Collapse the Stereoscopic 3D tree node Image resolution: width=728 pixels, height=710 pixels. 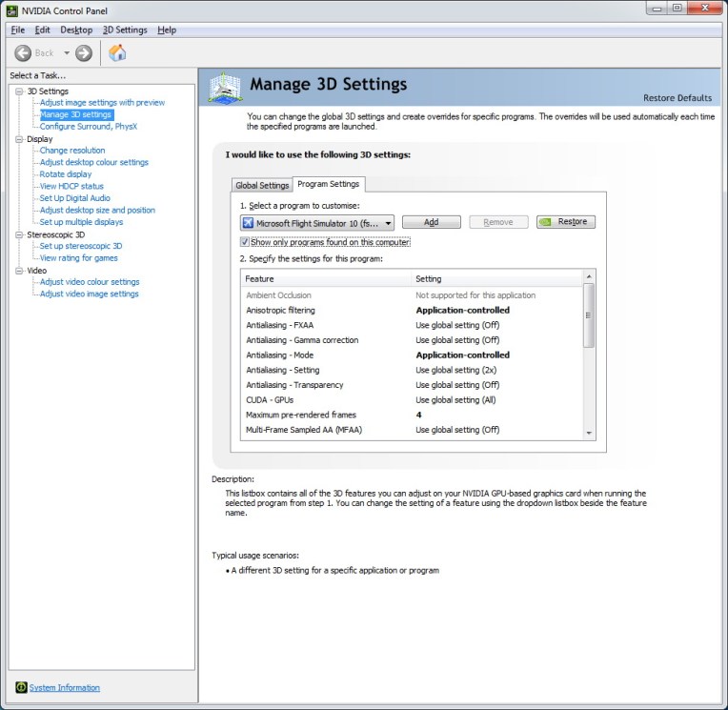pyautogui.click(x=18, y=234)
